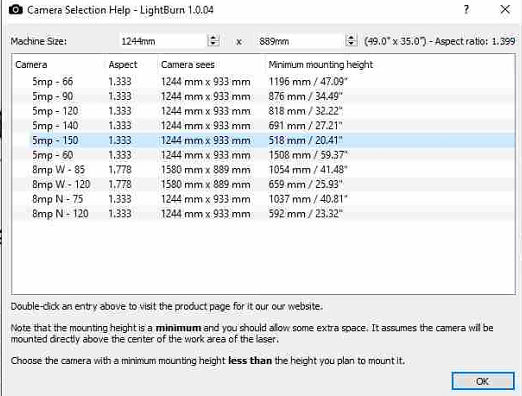Select the 5mp - 90 camera row
This screenshot has height=396, width=522.
[x=263, y=96]
